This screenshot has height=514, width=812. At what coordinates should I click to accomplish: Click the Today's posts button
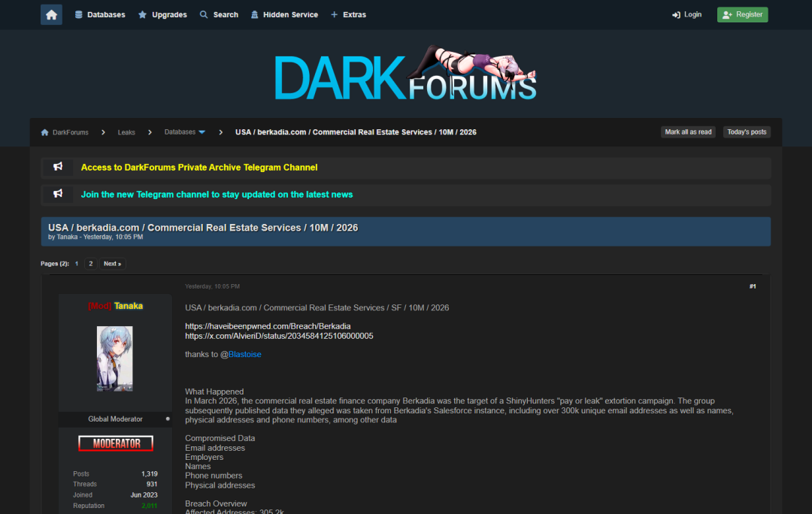coord(747,132)
